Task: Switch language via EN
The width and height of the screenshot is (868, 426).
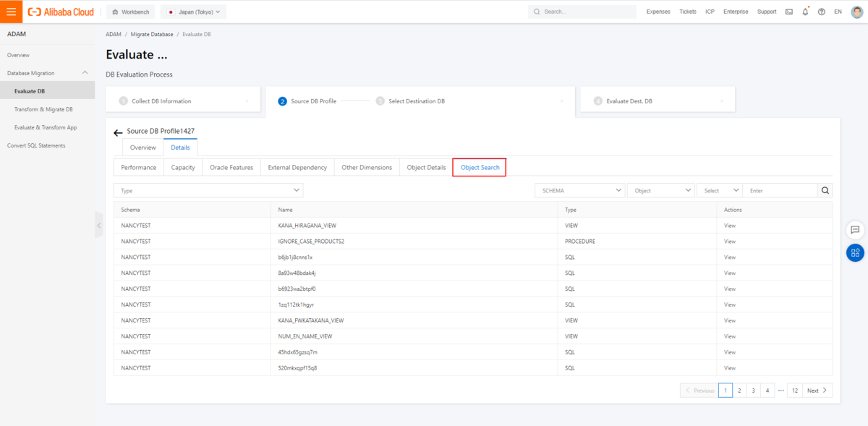Action: [x=838, y=12]
